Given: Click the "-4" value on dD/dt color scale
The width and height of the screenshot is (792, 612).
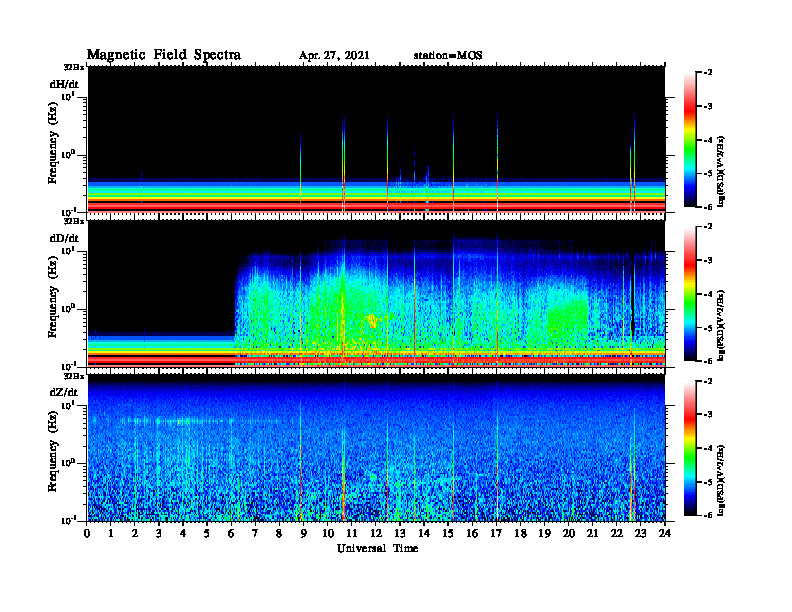Looking at the screenshot, I should click(x=708, y=294).
